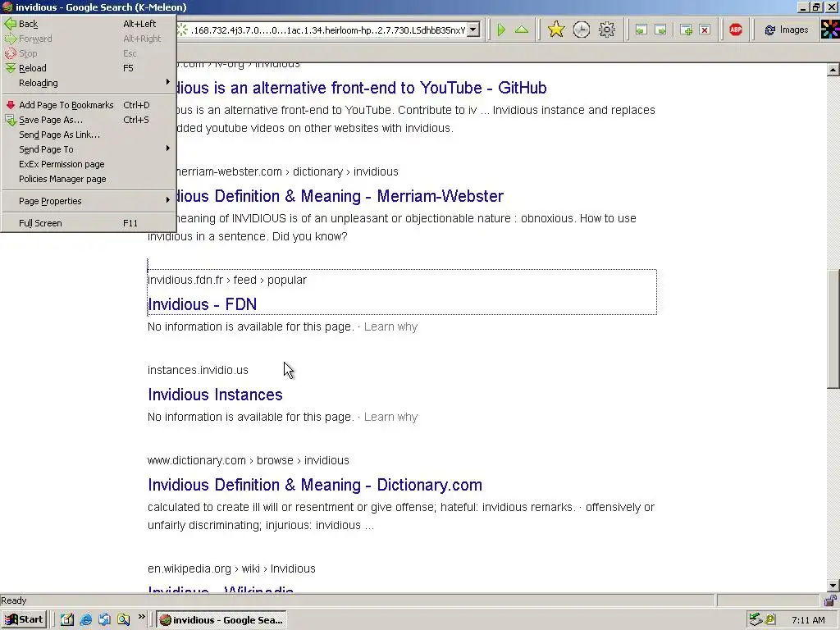Select Send Page As Link...
This screenshot has height=630, width=840.
89,135
